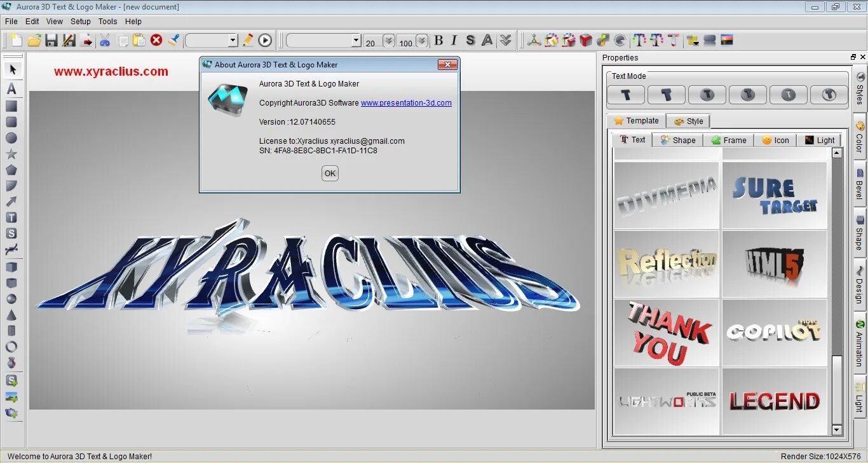868x463 pixels.
Task: Open the Help menu
Action: coord(133,21)
